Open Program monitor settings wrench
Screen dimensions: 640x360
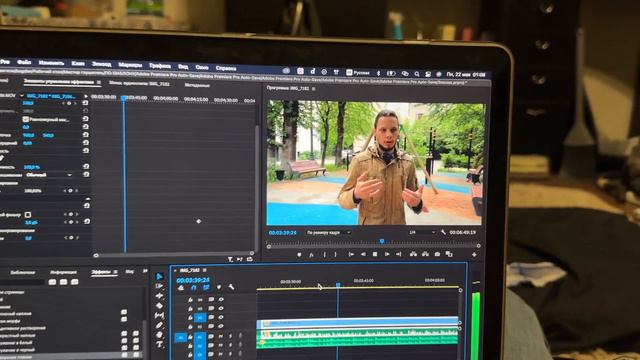click(443, 232)
